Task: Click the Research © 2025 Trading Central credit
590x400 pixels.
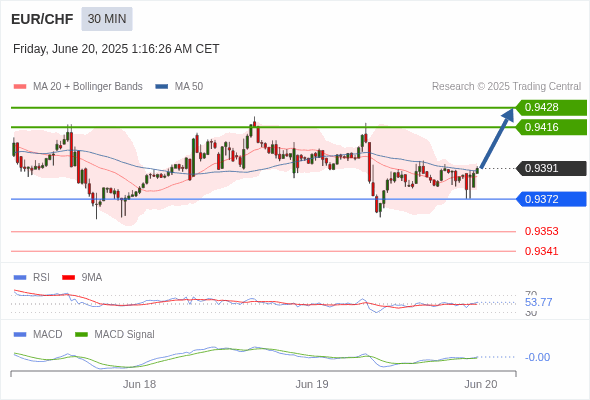Action: [x=506, y=87]
